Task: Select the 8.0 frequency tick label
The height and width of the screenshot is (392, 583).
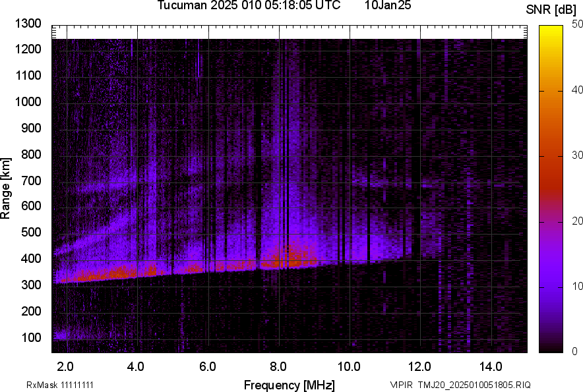Action: [278, 366]
